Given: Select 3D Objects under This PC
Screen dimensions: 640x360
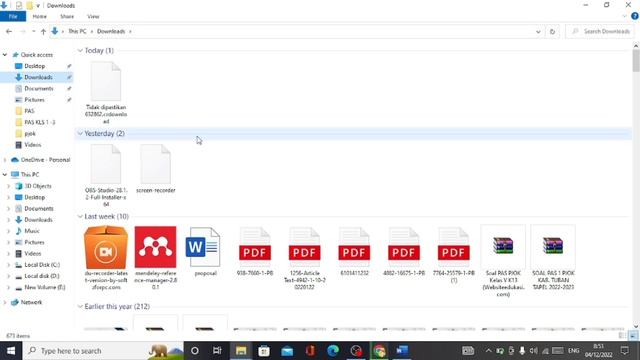Looking at the screenshot, I should pyautogui.click(x=38, y=186).
